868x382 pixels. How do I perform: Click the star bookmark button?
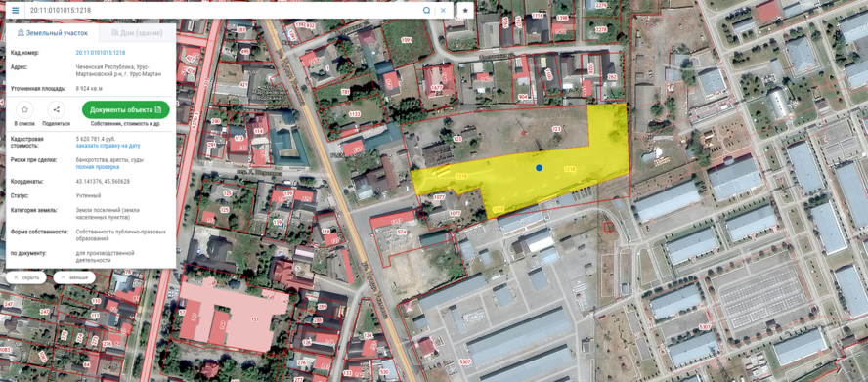pyautogui.click(x=465, y=10)
